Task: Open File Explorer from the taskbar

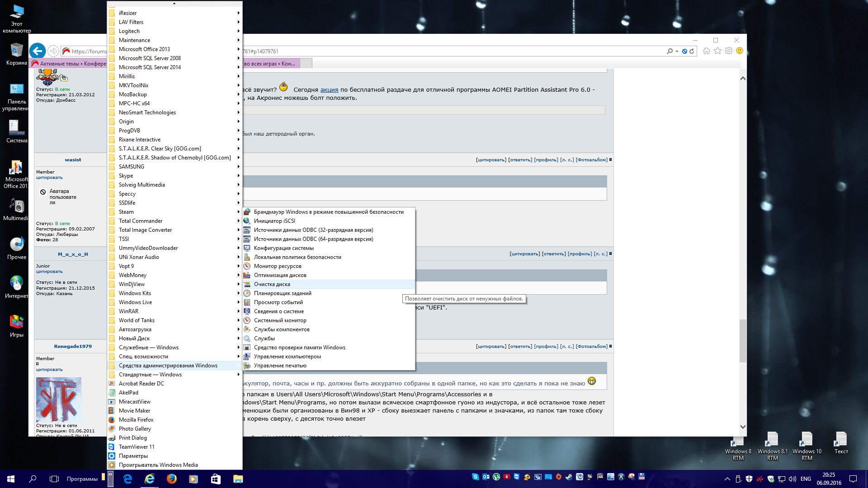Action: [238, 479]
